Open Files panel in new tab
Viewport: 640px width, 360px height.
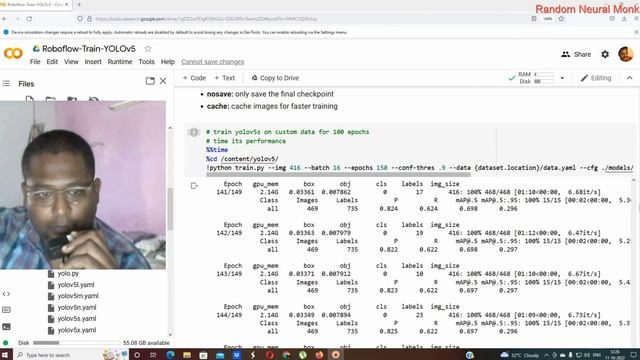pos(150,81)
